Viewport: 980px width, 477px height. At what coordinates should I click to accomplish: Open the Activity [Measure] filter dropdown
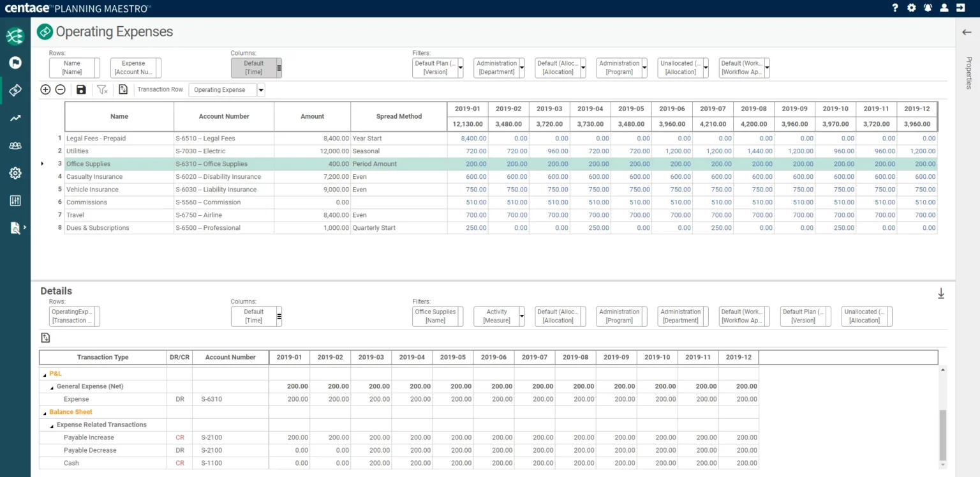(x=521, y=316)
